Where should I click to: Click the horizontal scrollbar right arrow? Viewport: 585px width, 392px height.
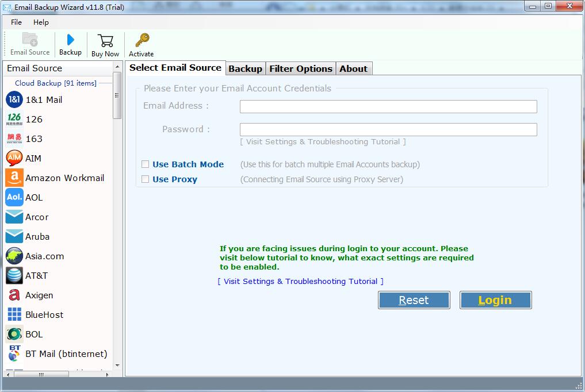click(x=108, y=374)
